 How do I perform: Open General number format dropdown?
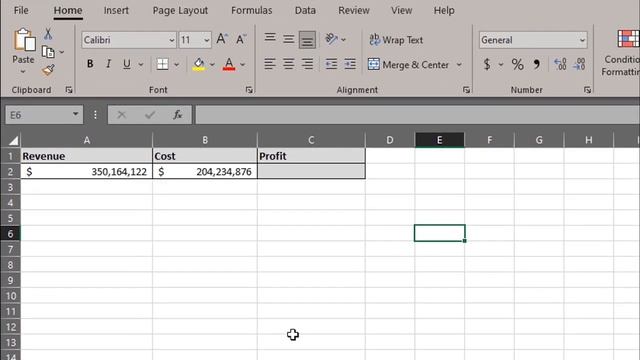(582, 40)
